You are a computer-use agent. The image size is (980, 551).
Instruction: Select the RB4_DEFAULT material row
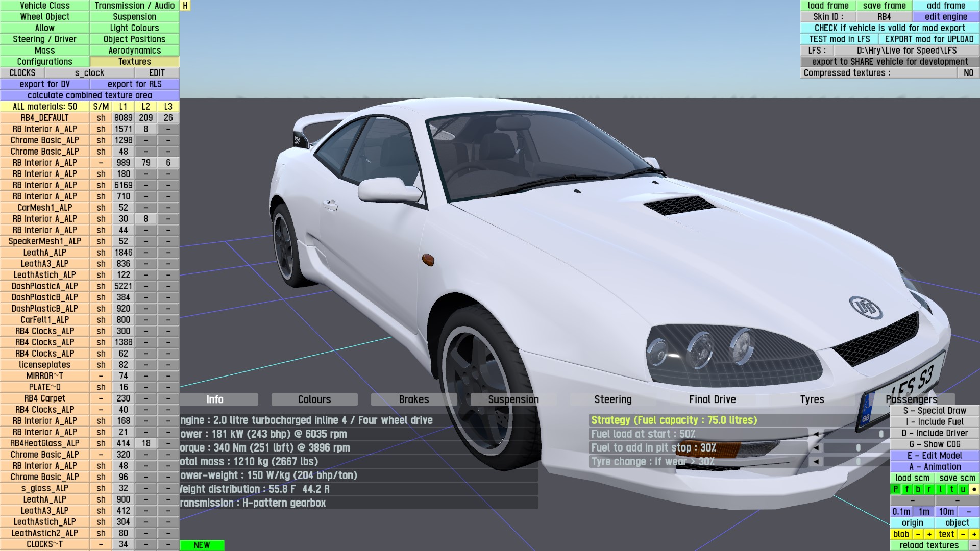pos(45,118)
